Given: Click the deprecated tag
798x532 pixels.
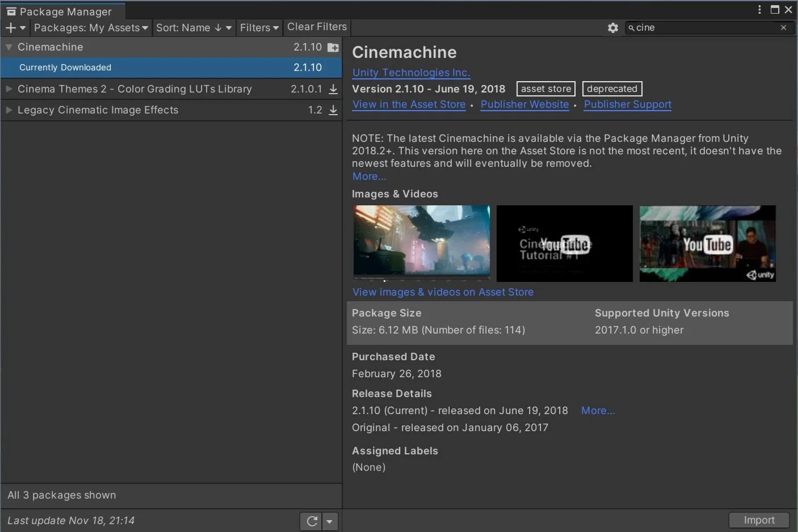Looking at the screenshot, I should [x=612, y=89].
